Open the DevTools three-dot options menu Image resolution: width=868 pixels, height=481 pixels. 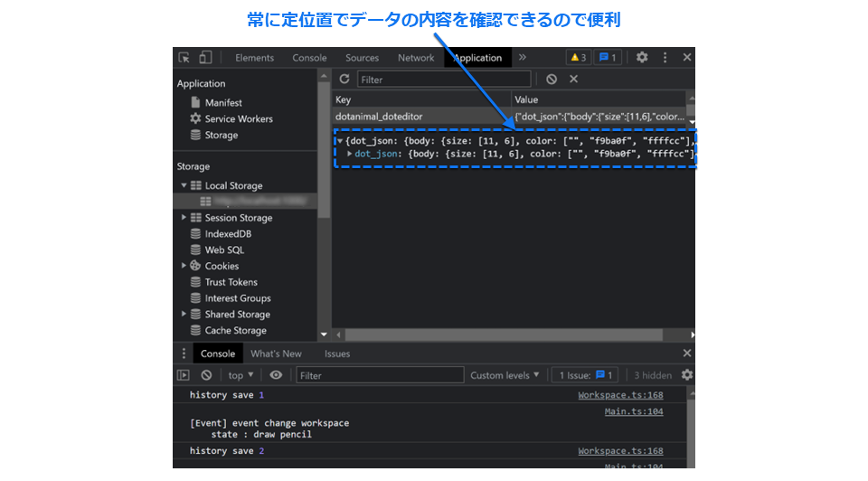coord(665,58)
